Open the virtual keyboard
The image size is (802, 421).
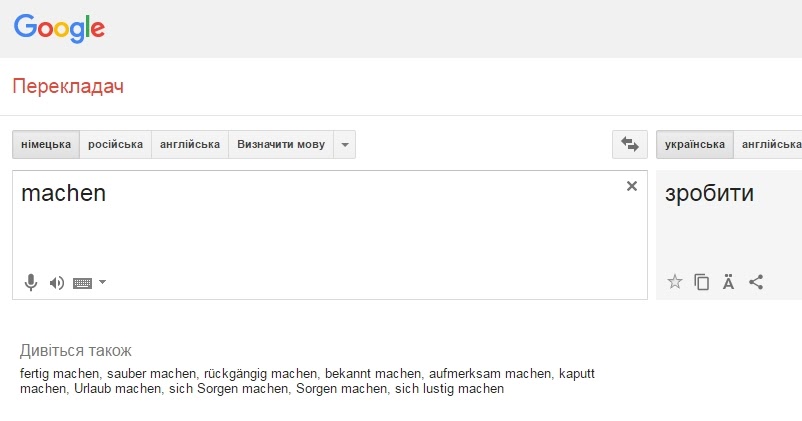click(82, 283)
